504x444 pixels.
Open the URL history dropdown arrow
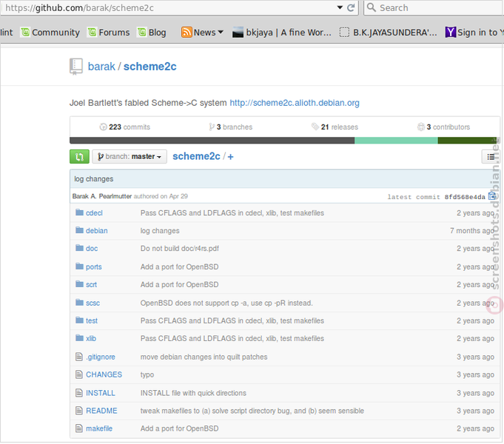[x=340, y=7]
